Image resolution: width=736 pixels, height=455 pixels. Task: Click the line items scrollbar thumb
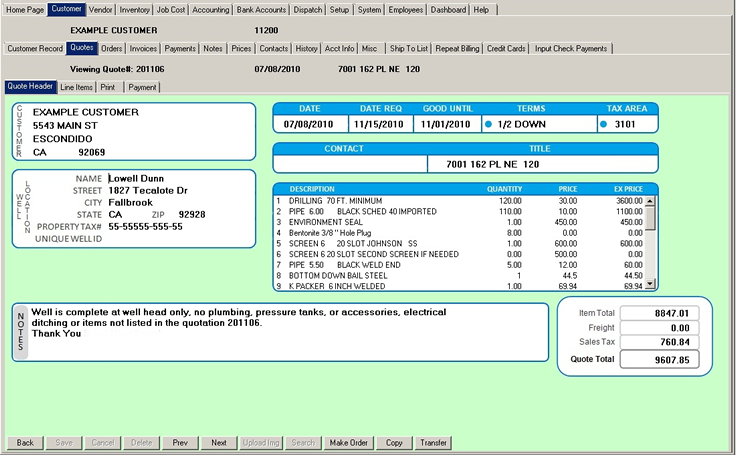pos(650,218)
